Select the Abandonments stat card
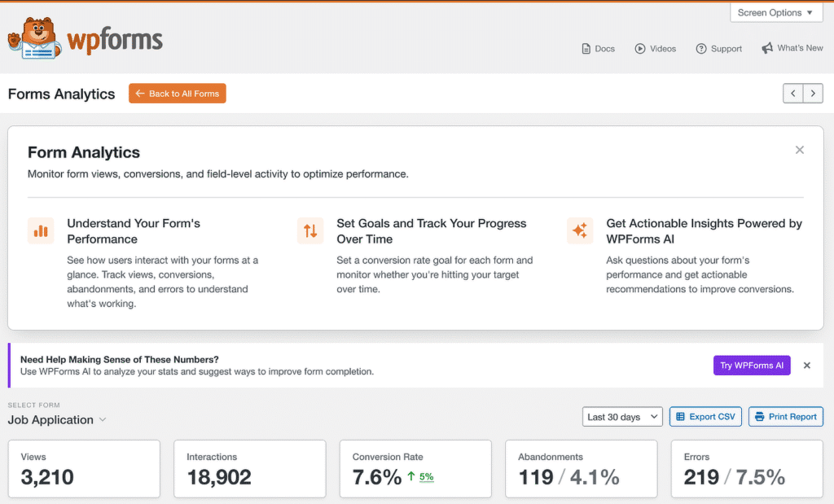Image resolution: width=834 pixels, height=504 pixels. tap(582, 469)
